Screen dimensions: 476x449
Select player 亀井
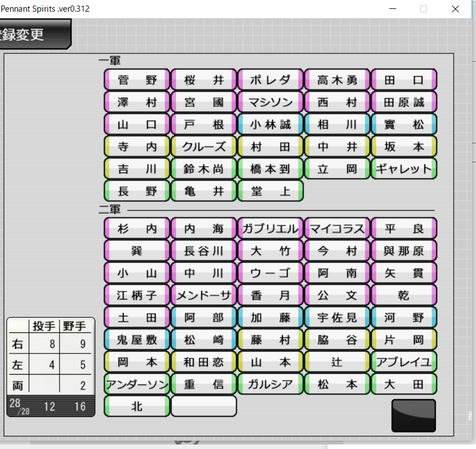pyautogui.click(x=204, y=191)
